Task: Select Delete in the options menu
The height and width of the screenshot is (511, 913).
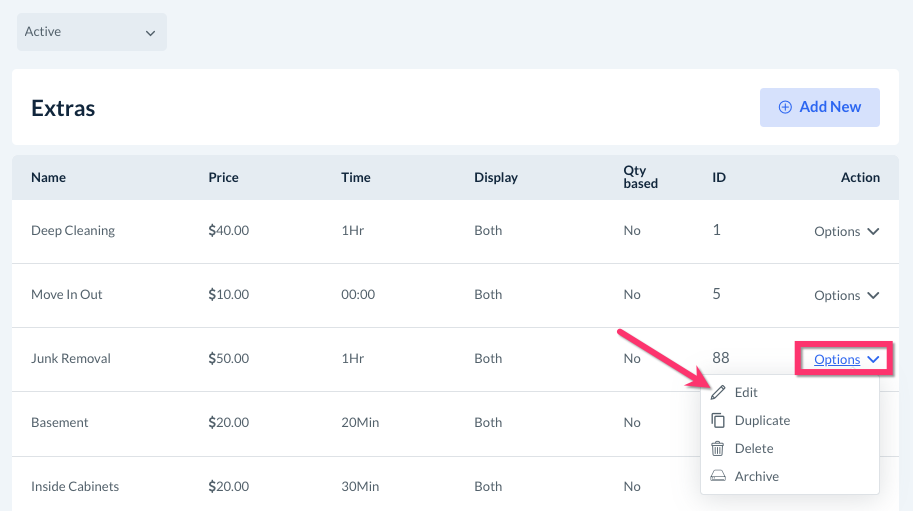Action: pyautogui.click(x=754, y=449)
